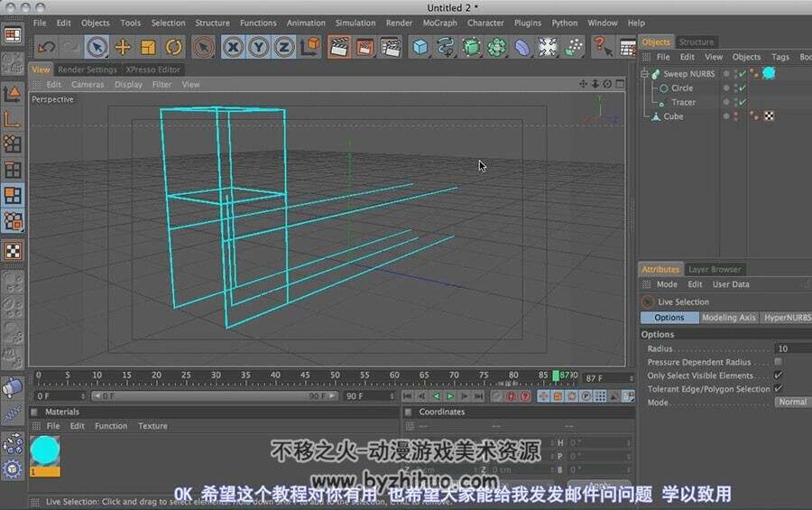812x510 pixels.
Task: Open the MoGraph menu
Action: coord(439,23)
